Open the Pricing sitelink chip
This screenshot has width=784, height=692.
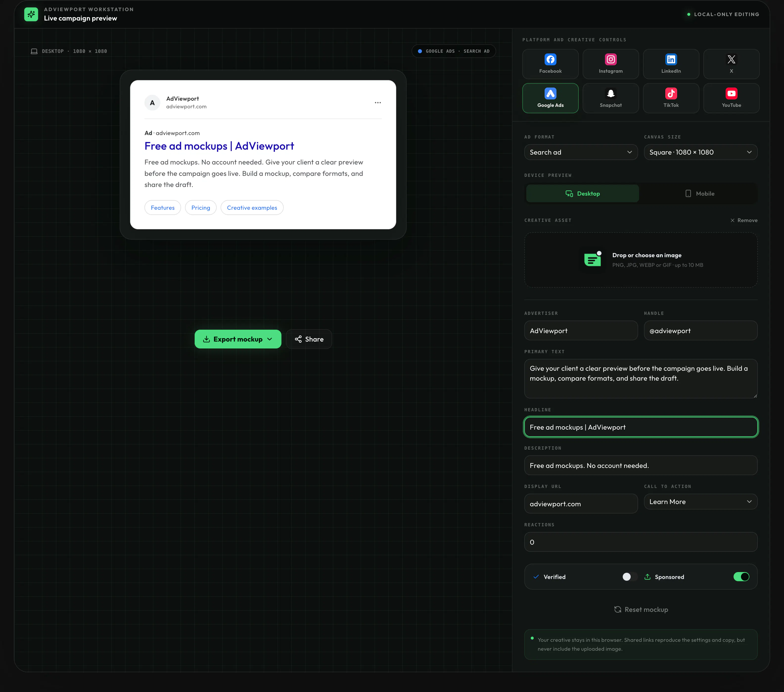[201, 208]
